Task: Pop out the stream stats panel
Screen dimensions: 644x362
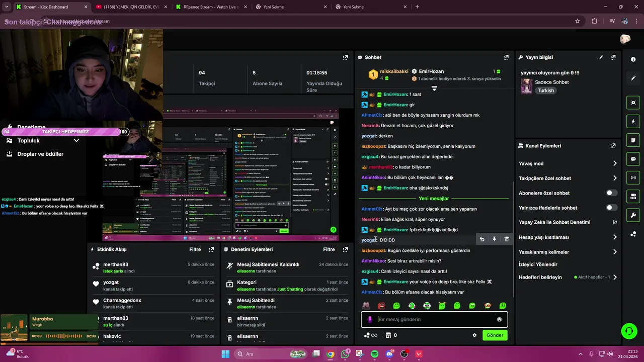Action: [x=345, y=57]
